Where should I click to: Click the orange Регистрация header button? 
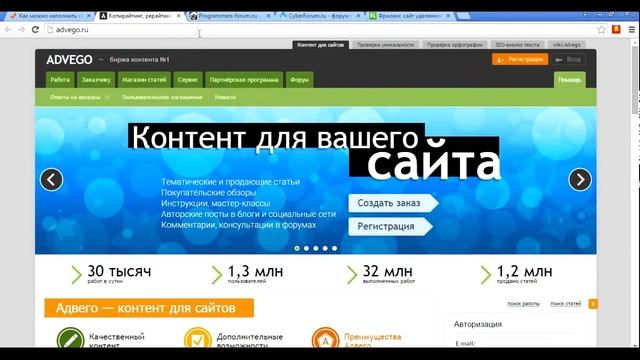(x=520, y=60)
